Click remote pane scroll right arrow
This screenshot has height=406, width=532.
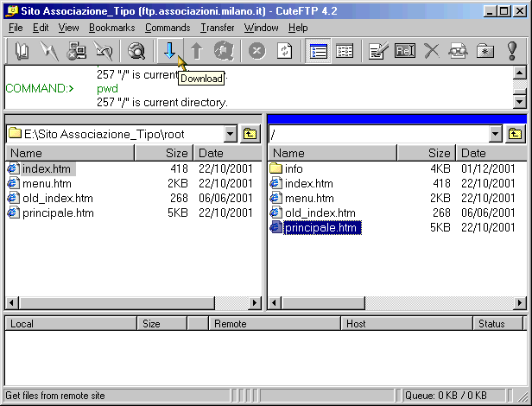(x=520, y=303)
